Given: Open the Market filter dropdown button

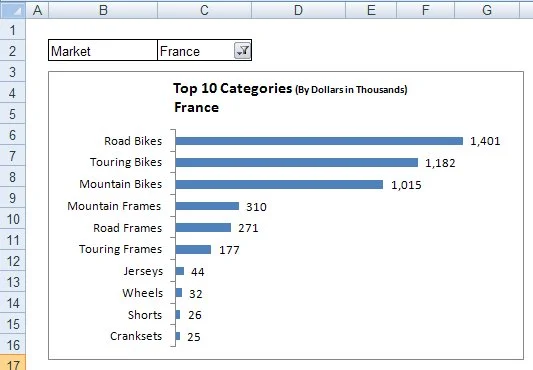Looking at the screenshot, I should (x=242, y=51).
